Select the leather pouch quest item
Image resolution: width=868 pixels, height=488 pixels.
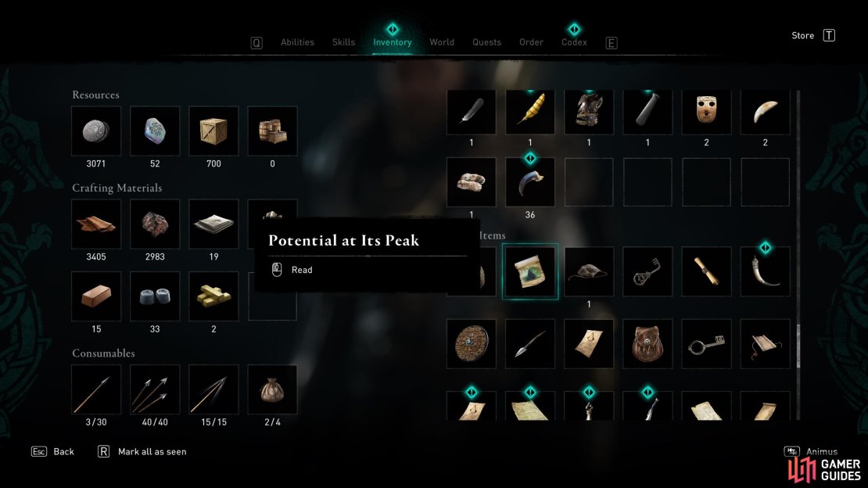(x=647, y=344)
